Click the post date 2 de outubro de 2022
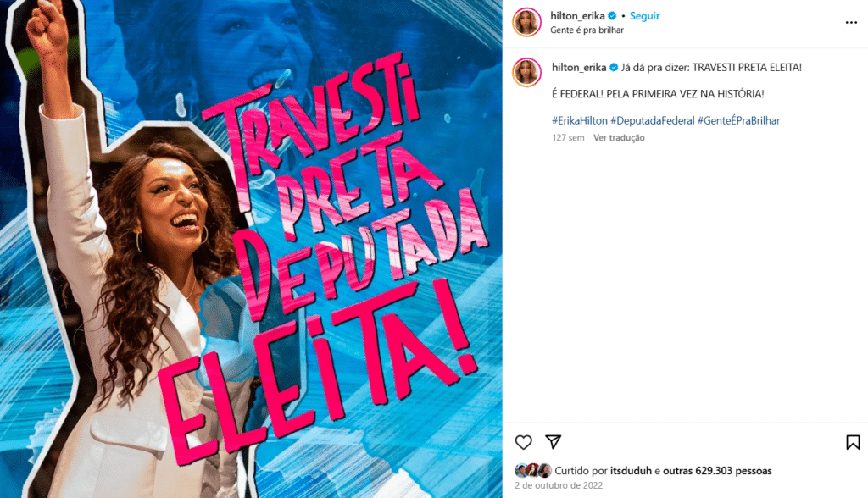The width and height of the screenshot is (868, 498). pyautogui.click(x=559, y=485)
